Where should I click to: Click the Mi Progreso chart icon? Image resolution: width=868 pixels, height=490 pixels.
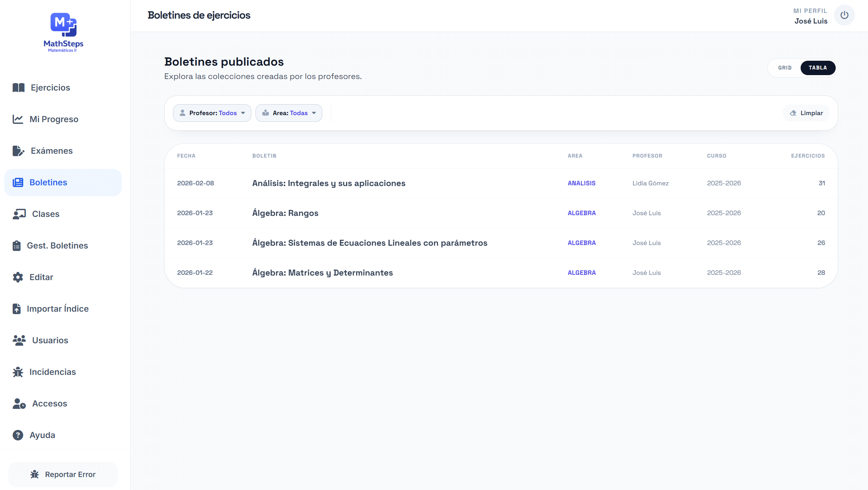(x=18, y=119)
